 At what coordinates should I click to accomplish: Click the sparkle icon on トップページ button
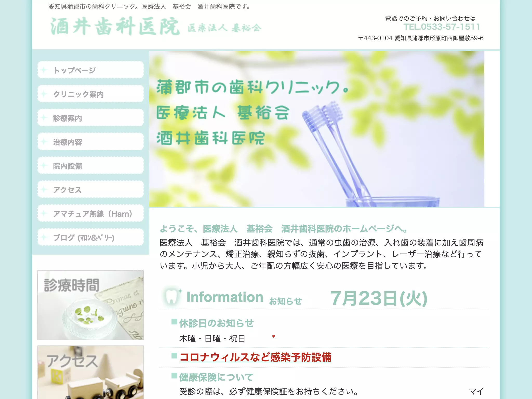(x=44, y=70)
